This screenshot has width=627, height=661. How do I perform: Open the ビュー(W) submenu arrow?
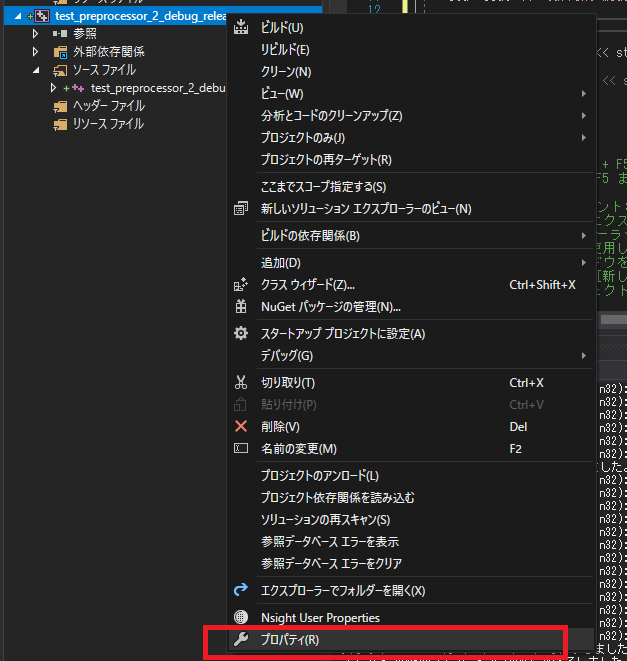tap(584, 94)
